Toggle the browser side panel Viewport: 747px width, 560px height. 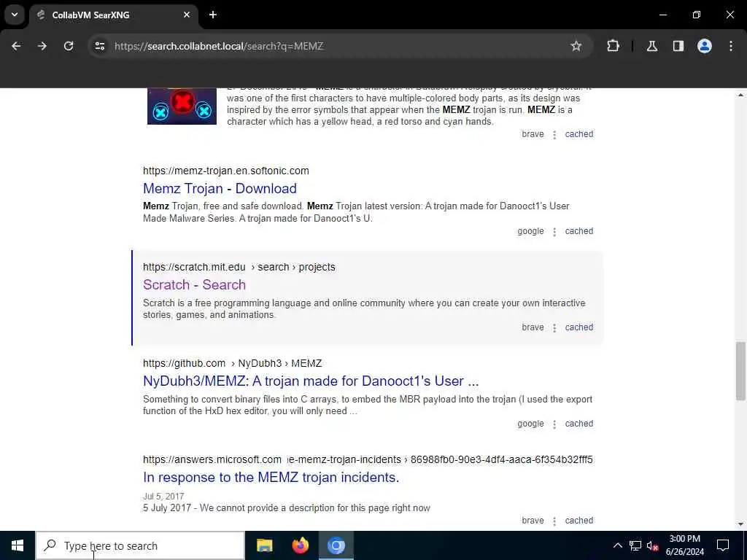678,46
